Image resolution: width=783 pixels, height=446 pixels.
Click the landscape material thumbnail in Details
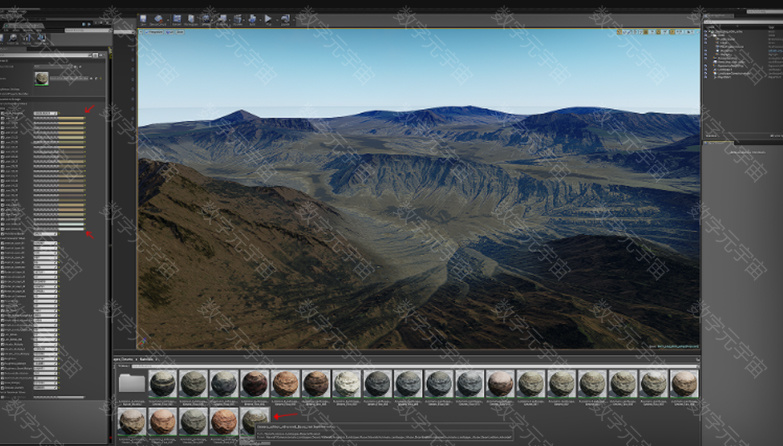41,78
